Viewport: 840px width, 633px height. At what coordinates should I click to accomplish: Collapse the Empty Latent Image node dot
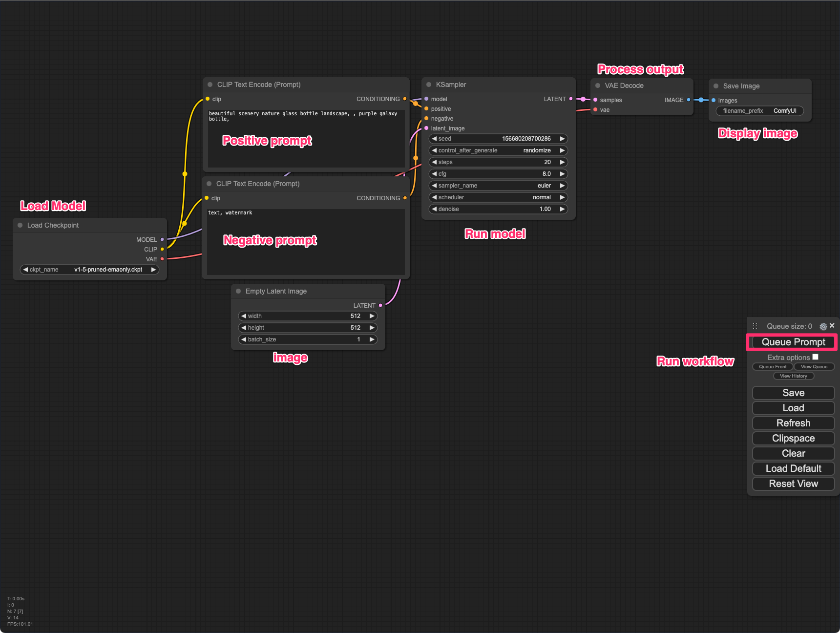point(238,291)
